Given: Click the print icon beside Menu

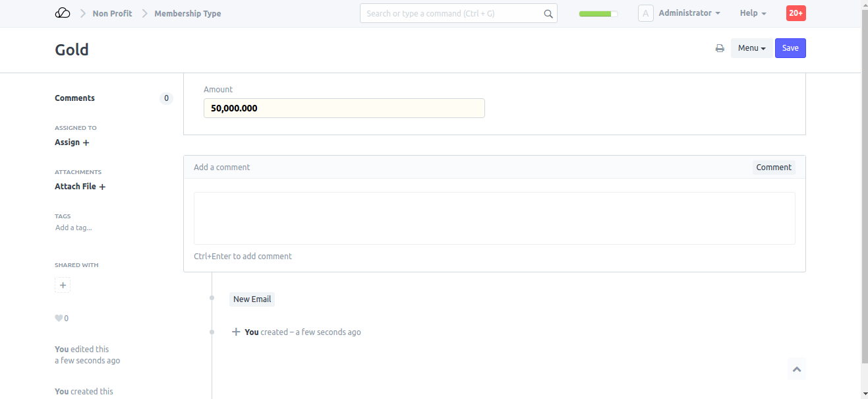Looking at the screenshot, I should pos(720,48).
